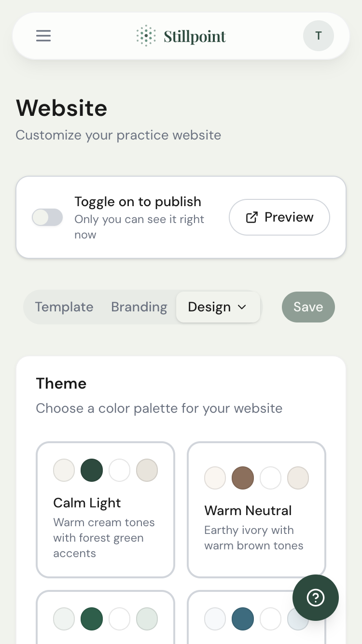The image size is (362, 644).
Task: Click the Save button
Action: tap(308, 307)
